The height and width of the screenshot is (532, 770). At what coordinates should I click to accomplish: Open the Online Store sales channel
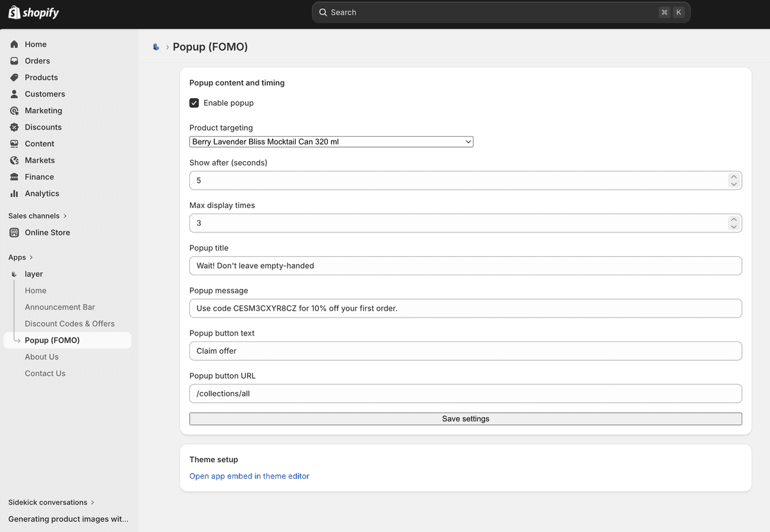[47, 232]
